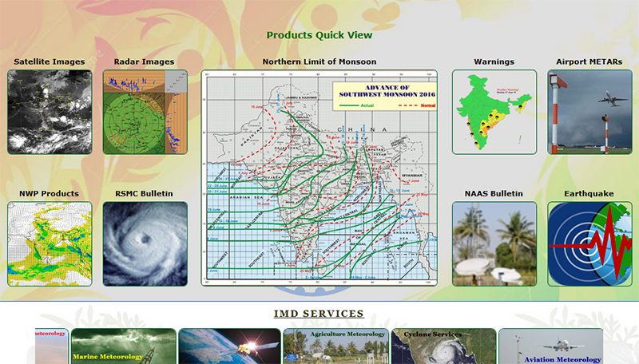The image size is (639, 364).
Task: Click the Airport METARs heading
Action: pos(589,62)
